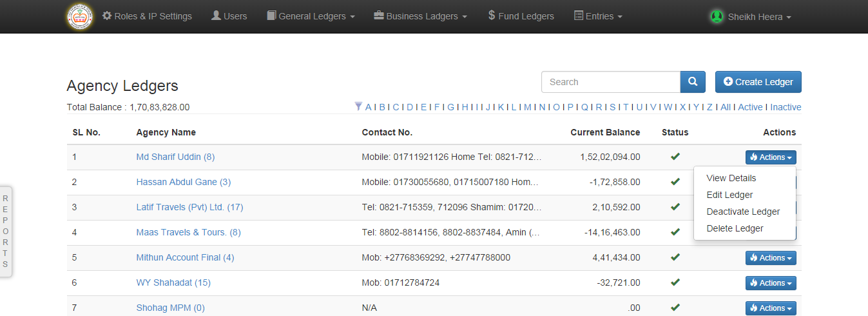This screenshot has height=316, width=868.
Task: Filter agencies by letter M
Action: [x=528, y=107]
